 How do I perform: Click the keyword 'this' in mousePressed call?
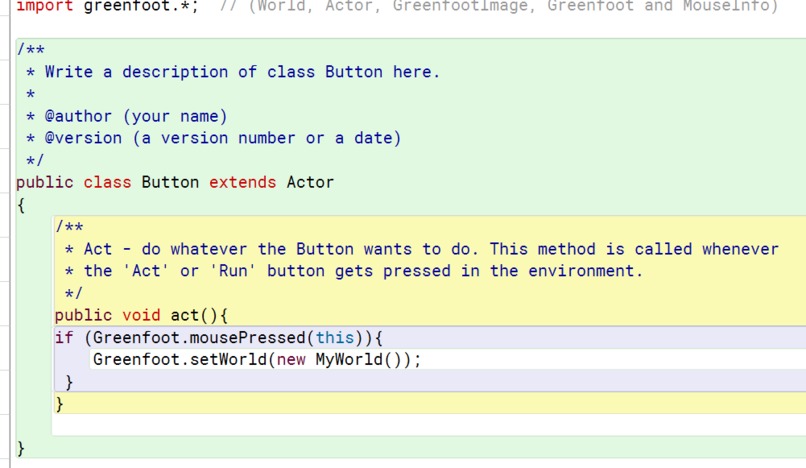335,338
